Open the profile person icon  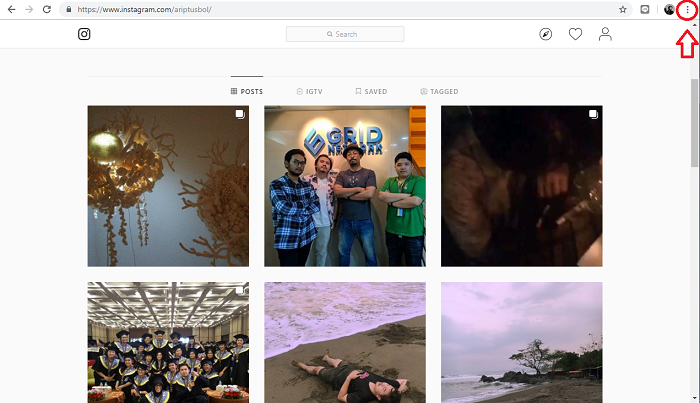coord(605,34)
